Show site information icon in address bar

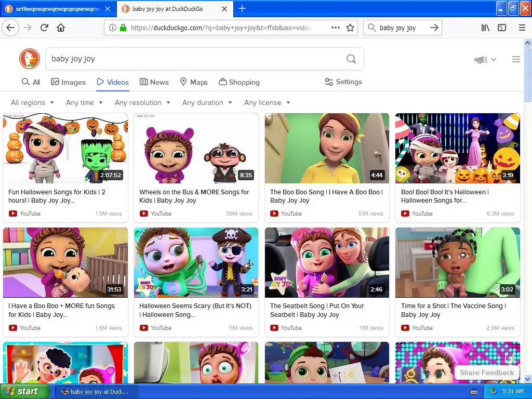pos(113,28)
